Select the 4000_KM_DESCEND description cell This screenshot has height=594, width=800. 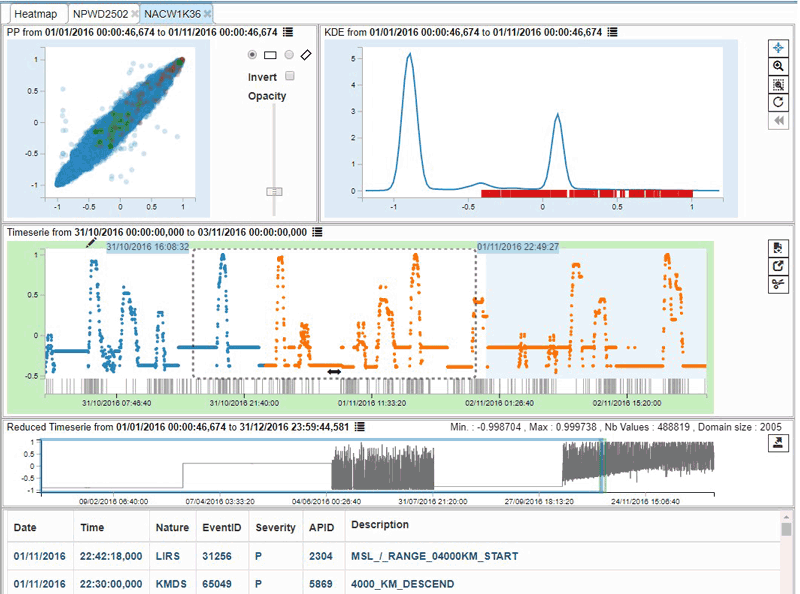pyautogui.click(x=403, y=584)
